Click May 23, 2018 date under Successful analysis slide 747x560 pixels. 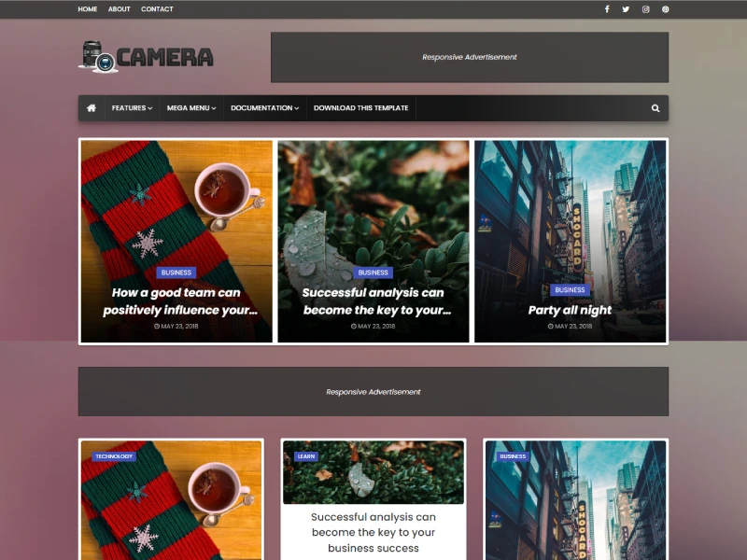pos(373,326)
